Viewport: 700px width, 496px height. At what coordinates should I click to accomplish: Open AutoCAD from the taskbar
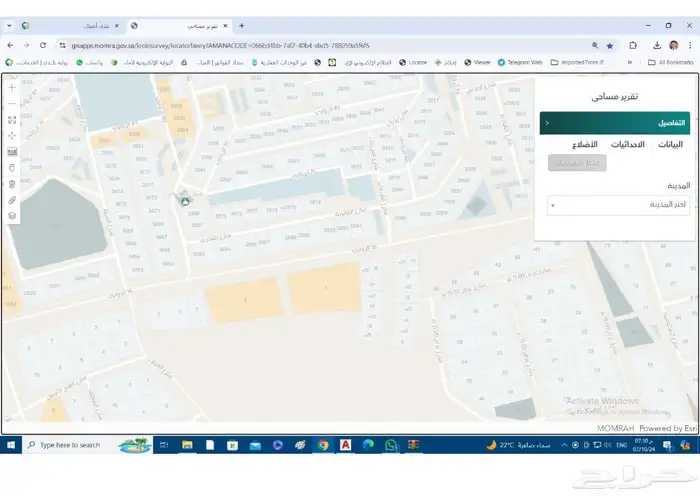(x=346, y=445)
